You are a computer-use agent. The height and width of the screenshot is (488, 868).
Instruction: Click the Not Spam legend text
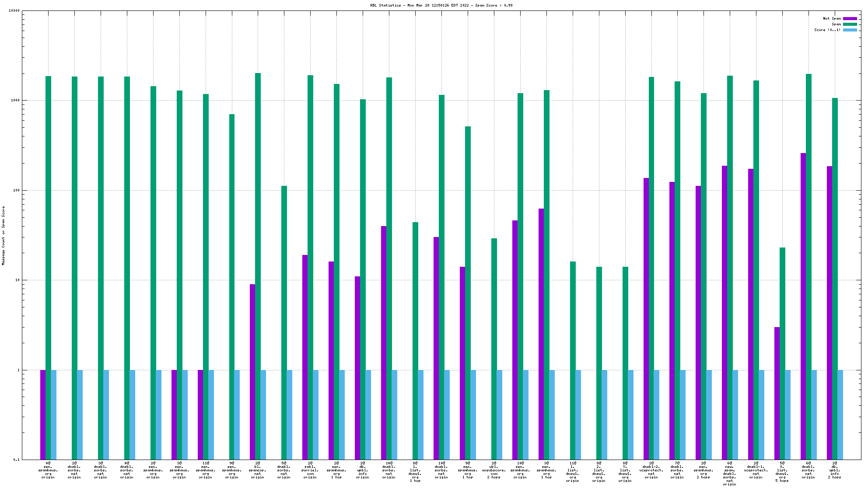[x=832, y=18]
